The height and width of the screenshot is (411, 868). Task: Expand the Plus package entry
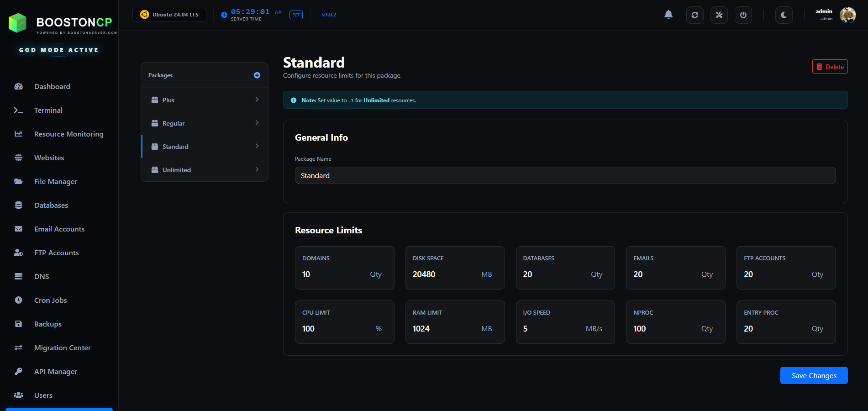pos(204,100)
